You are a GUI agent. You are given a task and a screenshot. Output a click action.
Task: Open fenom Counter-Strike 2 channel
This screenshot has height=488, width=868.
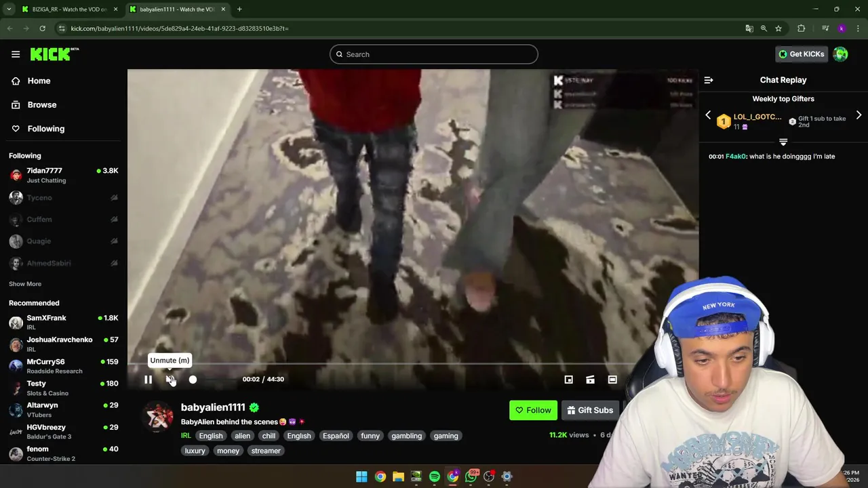(x=64, y=453)
